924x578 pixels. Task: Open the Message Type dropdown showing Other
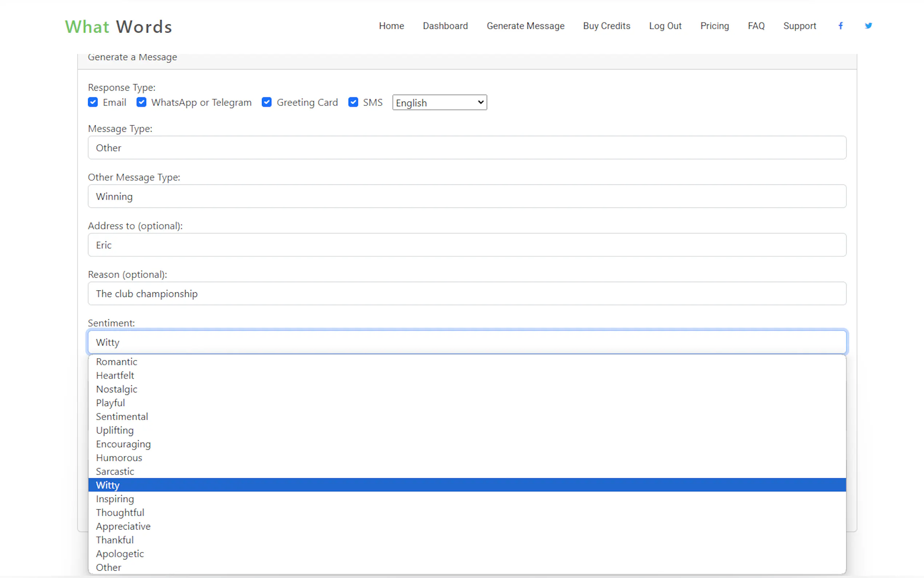(x=467, y=147)
